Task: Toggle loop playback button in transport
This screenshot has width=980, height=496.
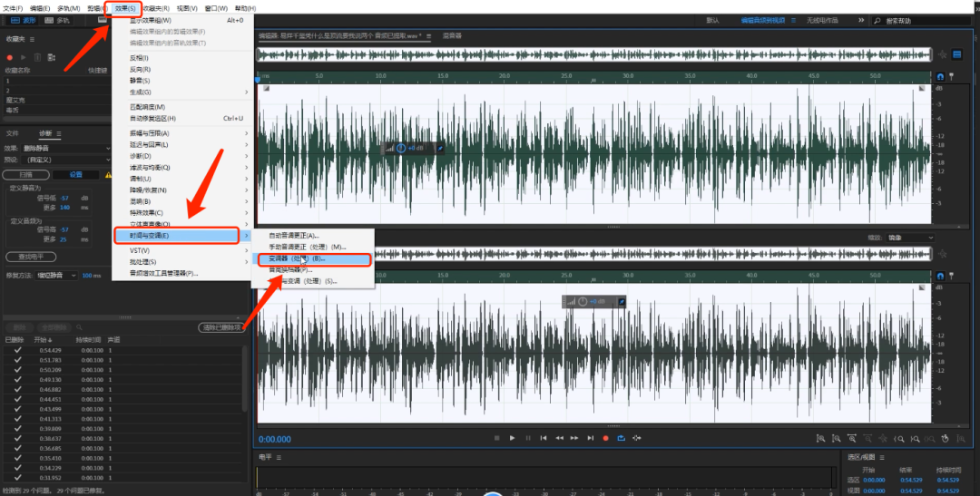Action: (622, 438)
